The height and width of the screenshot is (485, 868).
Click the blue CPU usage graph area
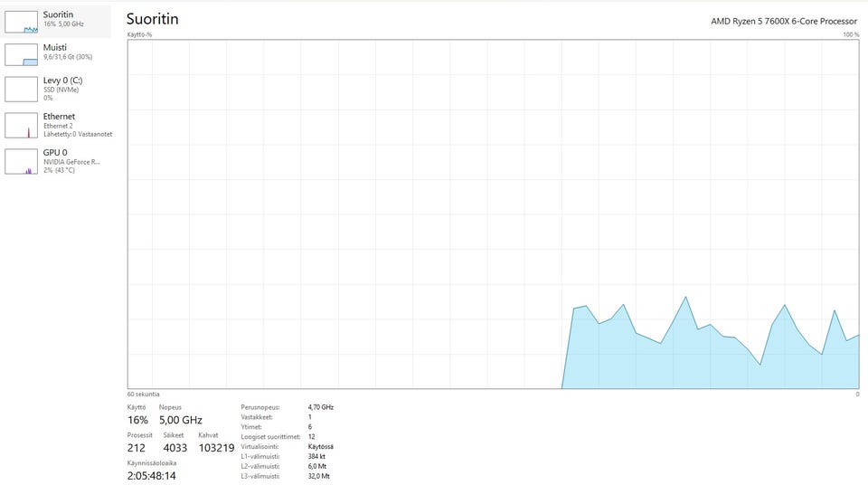tap(711, 354)
